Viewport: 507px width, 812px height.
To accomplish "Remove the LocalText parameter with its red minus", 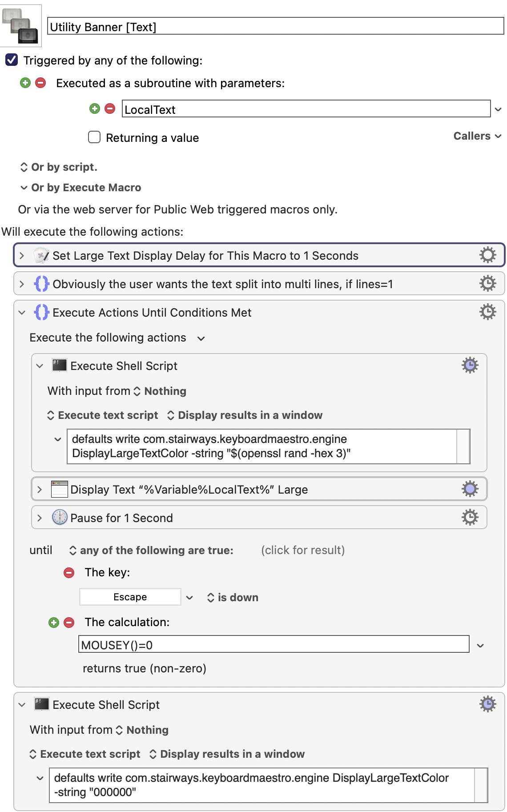I will click(110, 109).
